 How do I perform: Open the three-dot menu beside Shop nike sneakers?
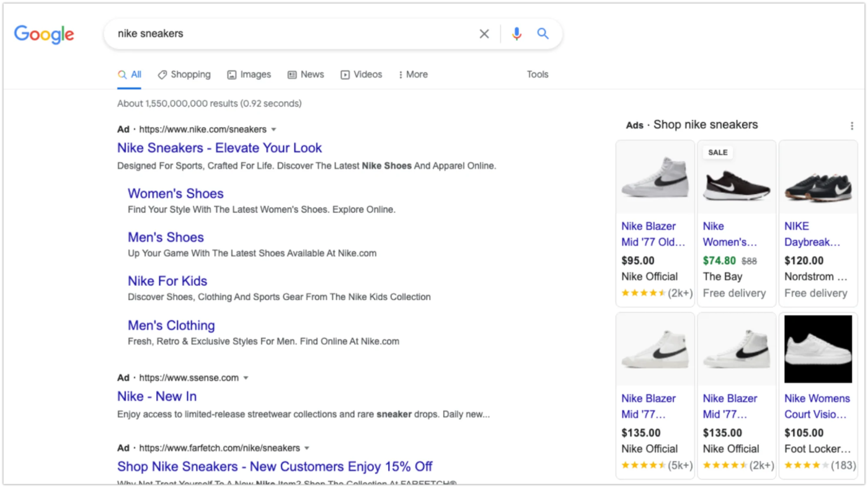(851, 126)
